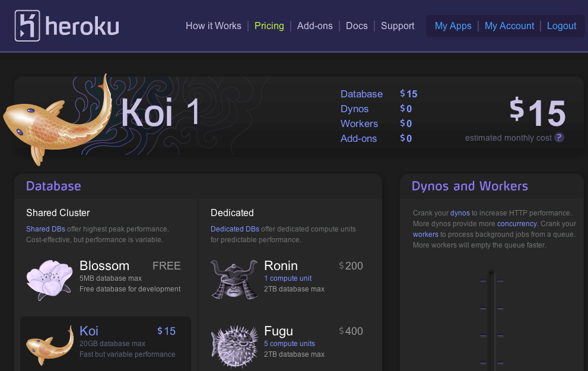Screen dimensions: 588x371
Task: Select the Blossom flower icon
Action: pyautogui.click(x=49, y=280)
